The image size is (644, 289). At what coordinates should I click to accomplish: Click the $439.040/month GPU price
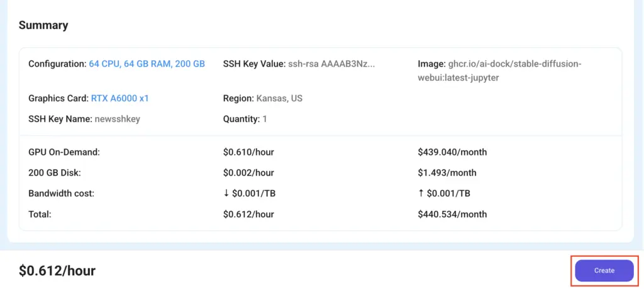pos(452,152)
